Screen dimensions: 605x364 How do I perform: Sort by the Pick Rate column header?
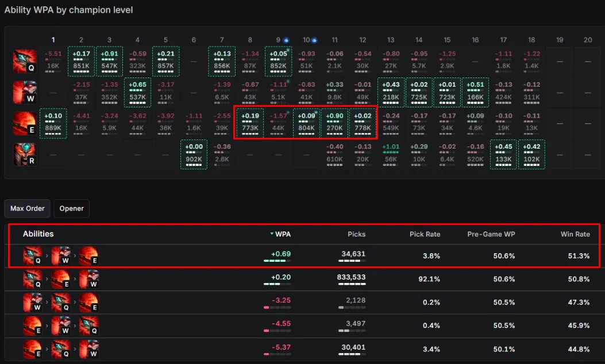425,234
